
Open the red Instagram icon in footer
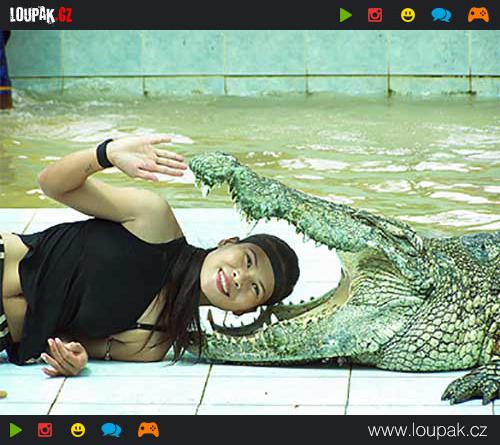pos(45,430)
